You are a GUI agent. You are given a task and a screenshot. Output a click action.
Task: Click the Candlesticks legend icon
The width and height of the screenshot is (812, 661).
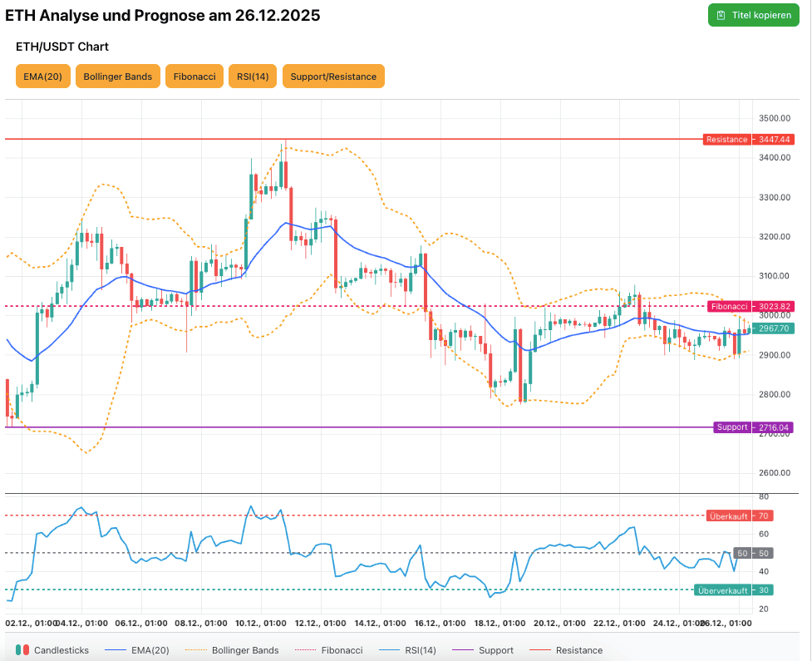[22, 649]
